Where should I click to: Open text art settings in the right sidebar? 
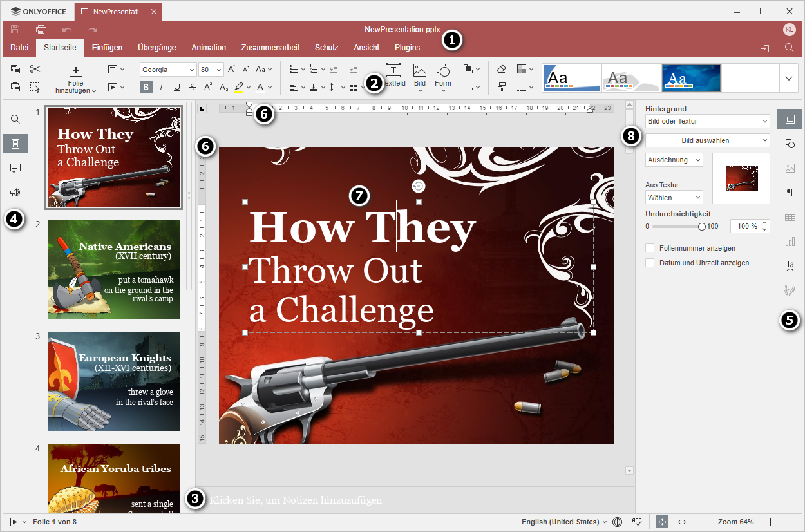(x=790, y=265)
